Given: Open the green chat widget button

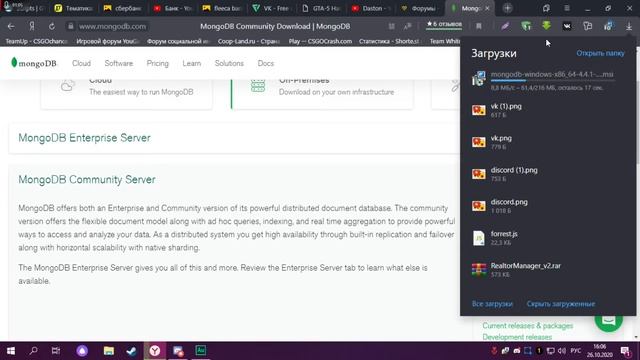Looking at the screenshot, I should pyautogui.click(x=609, y=320).
